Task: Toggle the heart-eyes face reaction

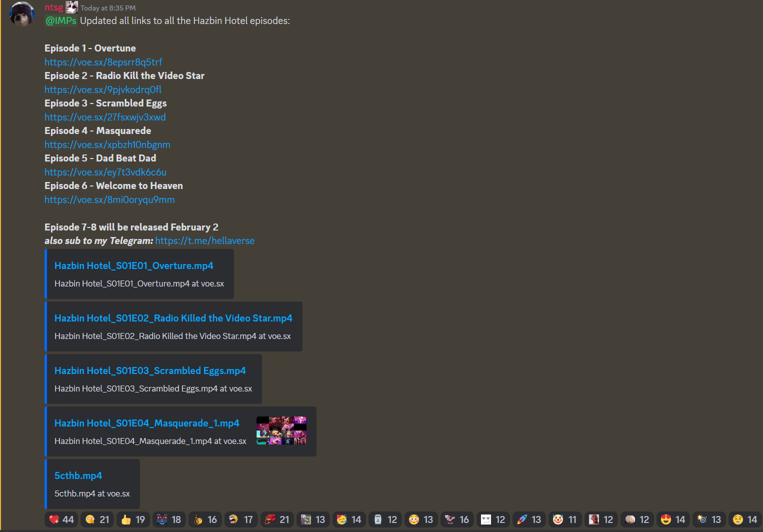Action: coord(673,519)
